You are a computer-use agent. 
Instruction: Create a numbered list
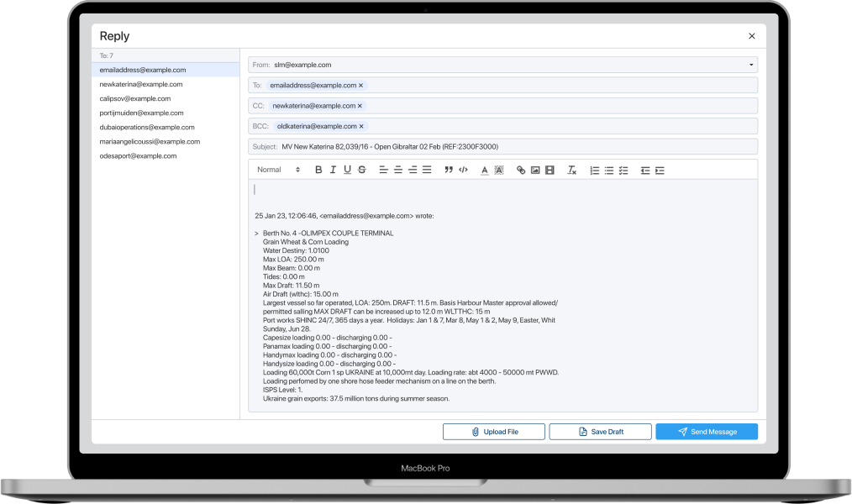[595, 171]
